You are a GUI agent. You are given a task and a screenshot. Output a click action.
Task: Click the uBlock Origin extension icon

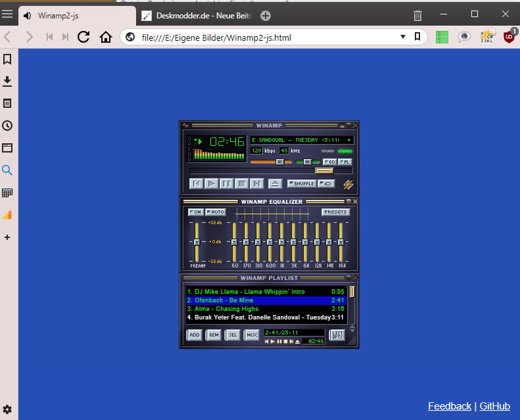click(x=509, y=37)
